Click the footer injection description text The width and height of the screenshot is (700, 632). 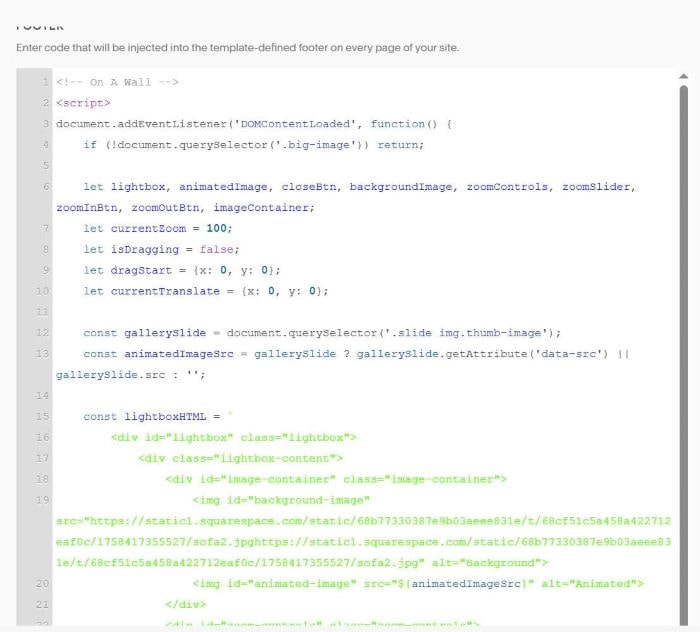238,48
